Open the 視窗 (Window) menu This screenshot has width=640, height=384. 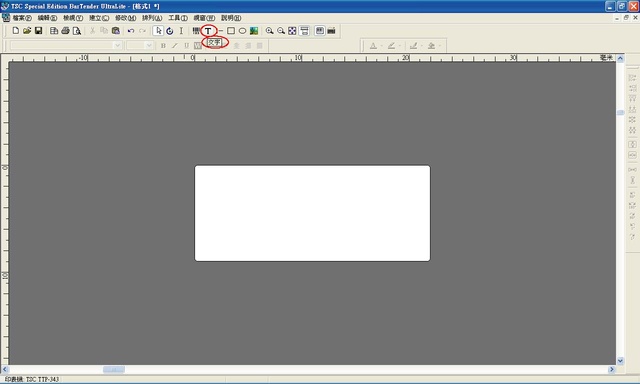tap(204, 18)
